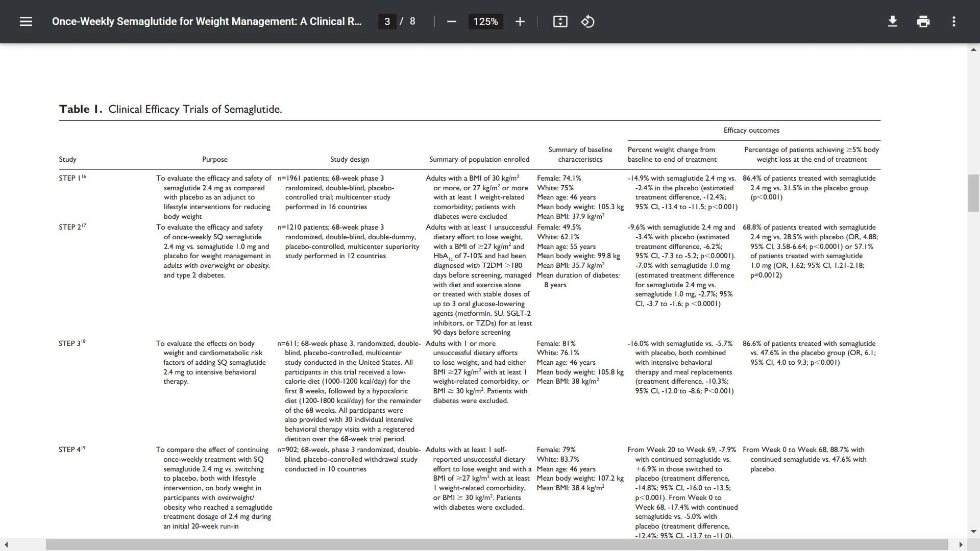Click 'Mean body weight: 99.8 kg' value
Viewport: 980px width, 551px height.
(578, 256)
